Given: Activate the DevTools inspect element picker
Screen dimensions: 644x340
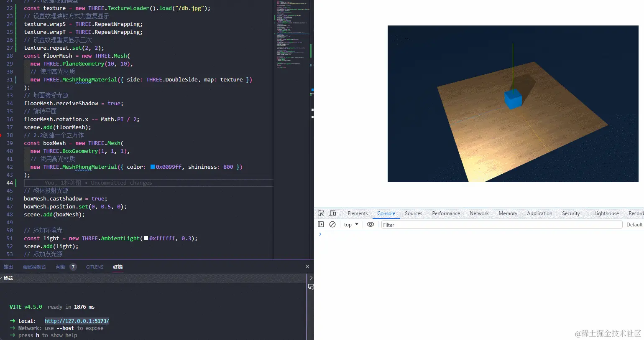Looking at the screenshot, I should pyautogui.click(x=321, y=213).
